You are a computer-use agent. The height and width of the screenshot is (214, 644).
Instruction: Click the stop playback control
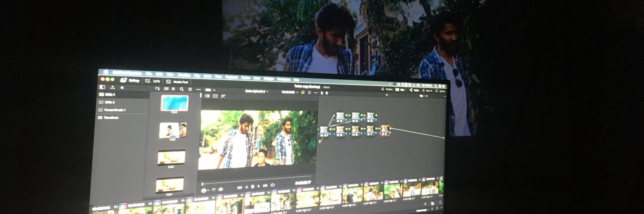tap(252, 187)
